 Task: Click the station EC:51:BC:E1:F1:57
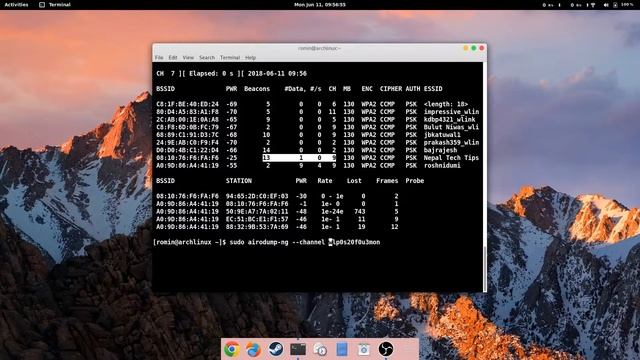point(257,219)
